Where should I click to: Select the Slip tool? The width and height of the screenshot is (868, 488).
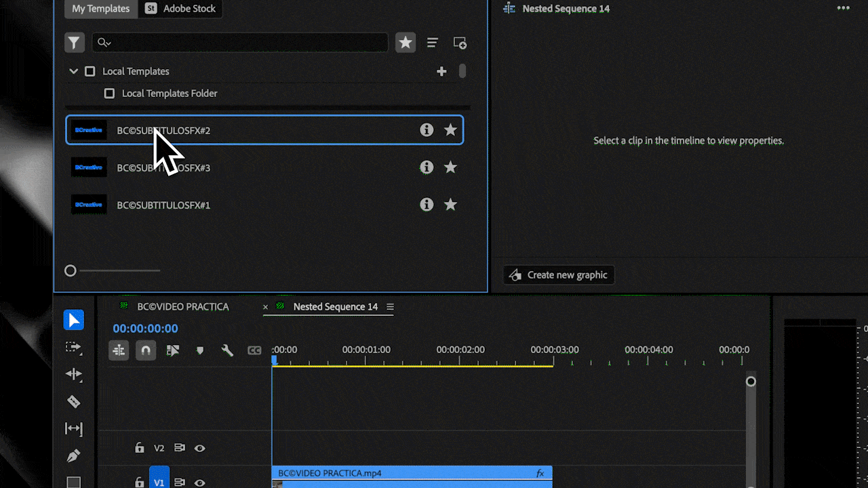73,428
